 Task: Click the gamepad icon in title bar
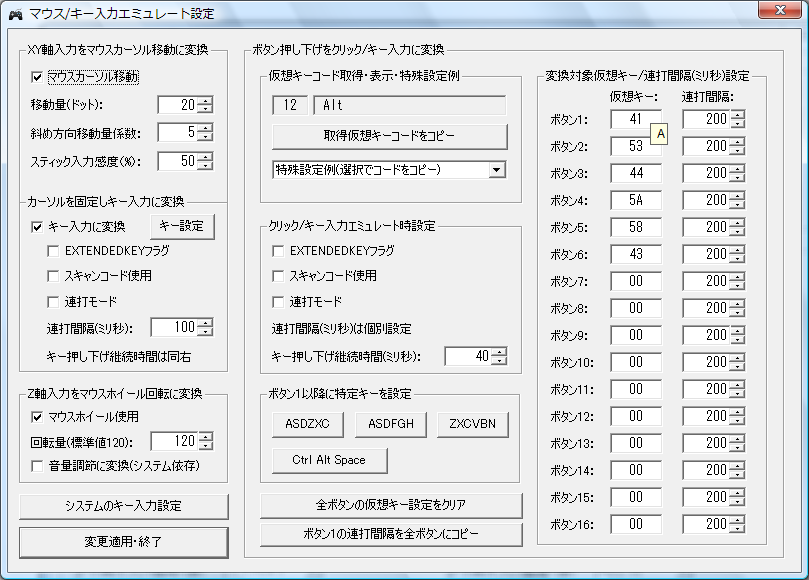[x=16, y=14]
